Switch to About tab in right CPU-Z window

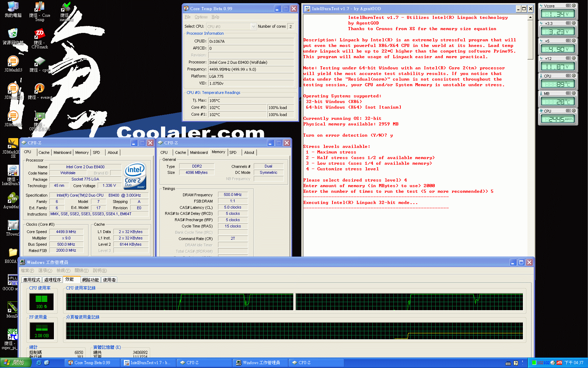coord(249,152)
